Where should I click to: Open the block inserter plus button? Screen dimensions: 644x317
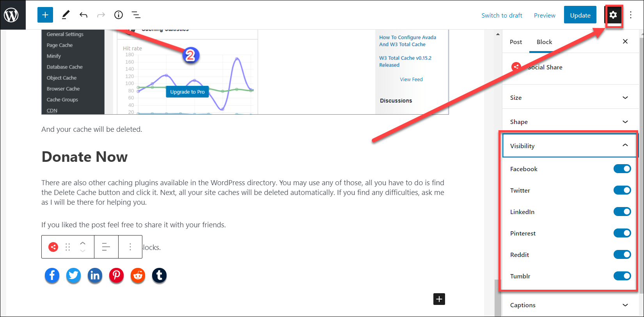click(45, 15)
